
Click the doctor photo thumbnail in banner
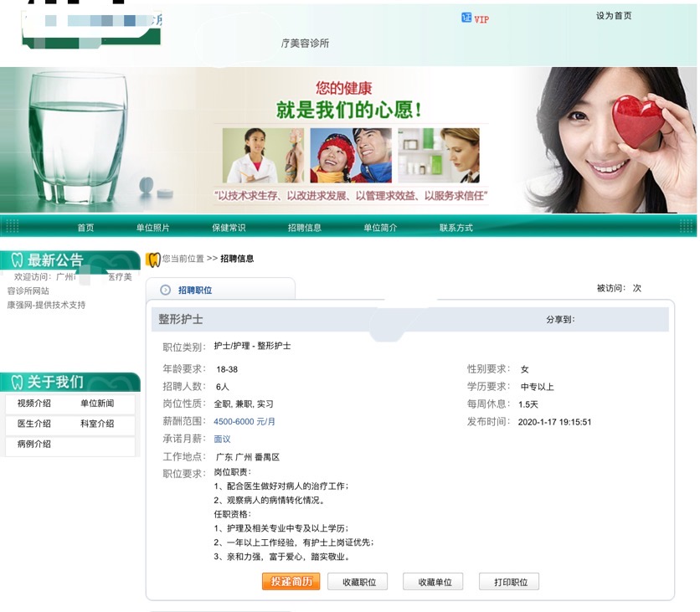tap(262, 155)
